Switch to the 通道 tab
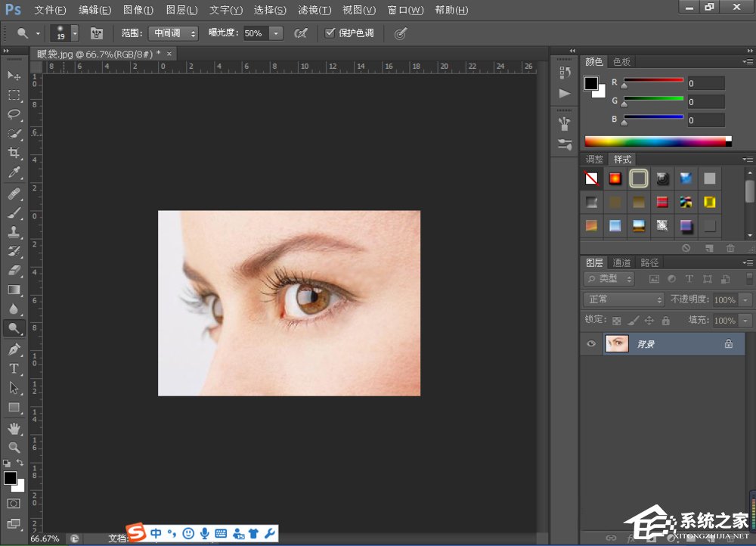 tap(621, 262)
